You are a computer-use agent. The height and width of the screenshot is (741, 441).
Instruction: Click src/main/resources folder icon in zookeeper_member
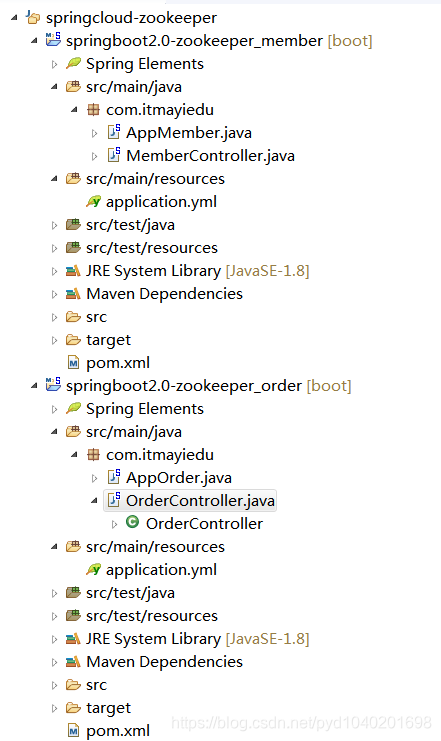tap(73, 179)
